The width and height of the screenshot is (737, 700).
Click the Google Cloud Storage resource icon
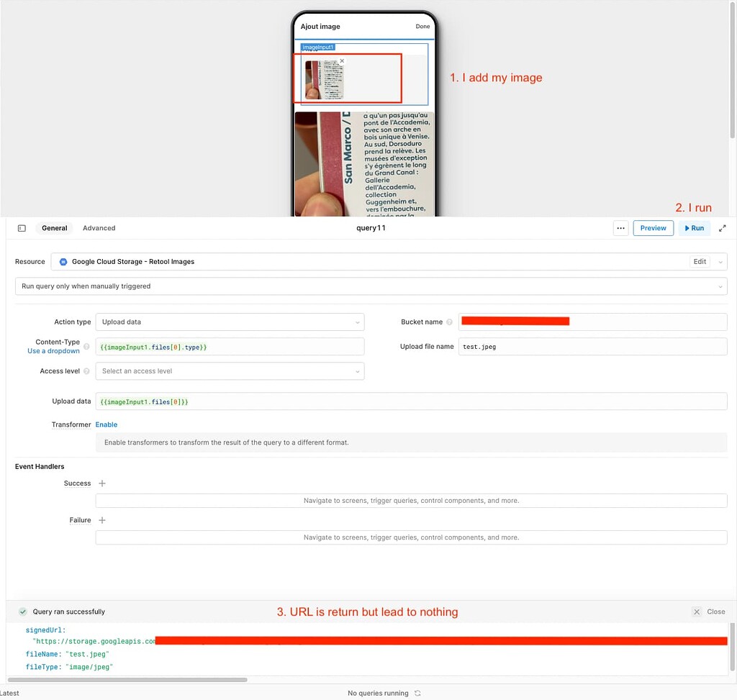[x=63, y=262]
